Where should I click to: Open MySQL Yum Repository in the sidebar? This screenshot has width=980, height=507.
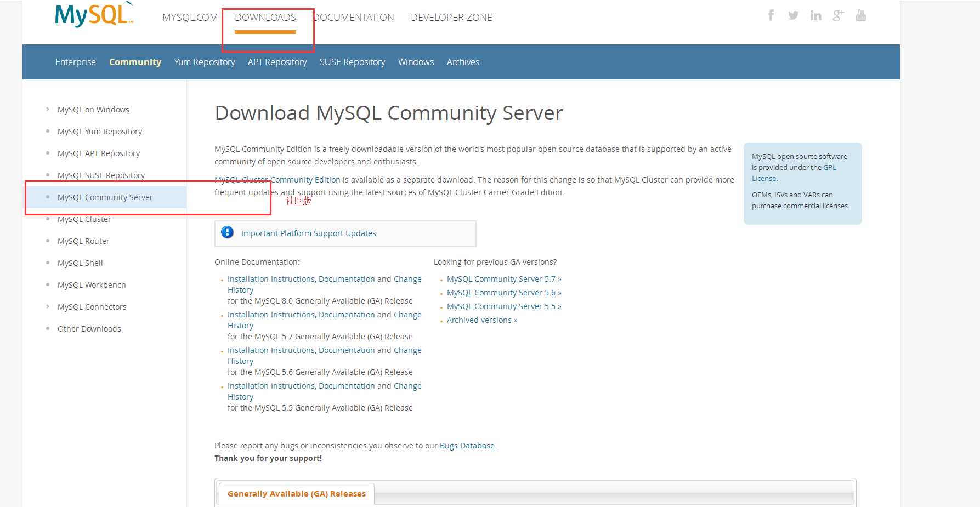point(100,132)
